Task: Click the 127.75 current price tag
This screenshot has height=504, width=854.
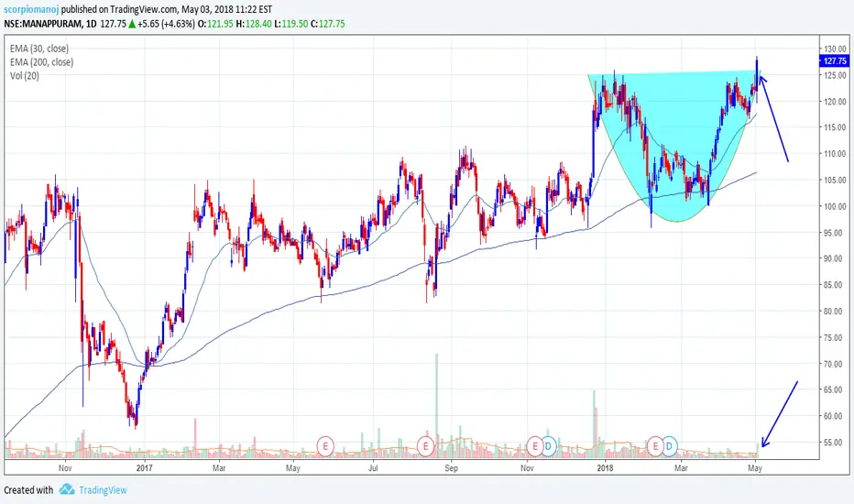Action: click(x=834, y=61)
